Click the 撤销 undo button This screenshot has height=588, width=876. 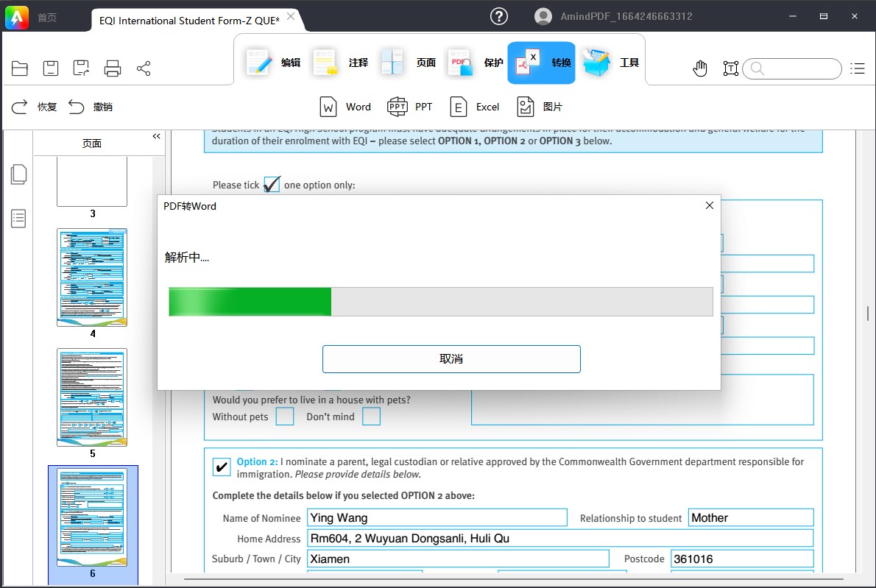(91, 107)
